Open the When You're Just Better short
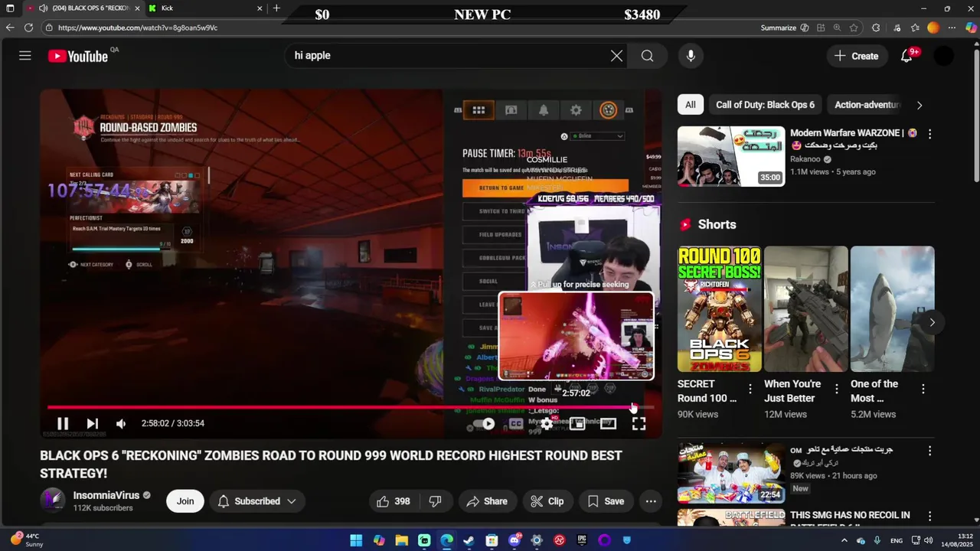Image resolution: width=980 pixels, height=551 pixels. 805,308
